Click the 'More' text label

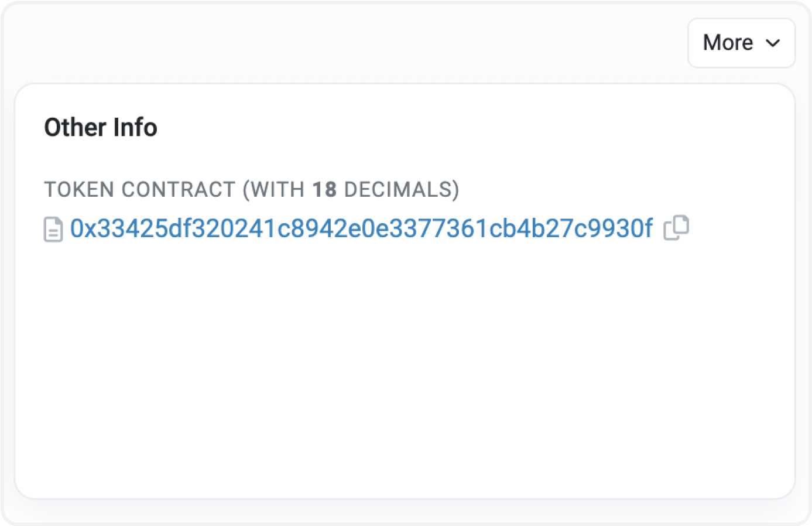click(x=728, y=43)
